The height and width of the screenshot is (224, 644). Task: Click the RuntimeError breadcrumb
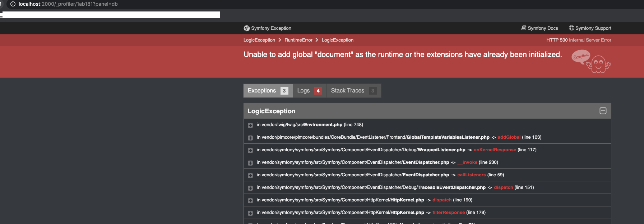[x=298, y=40]
